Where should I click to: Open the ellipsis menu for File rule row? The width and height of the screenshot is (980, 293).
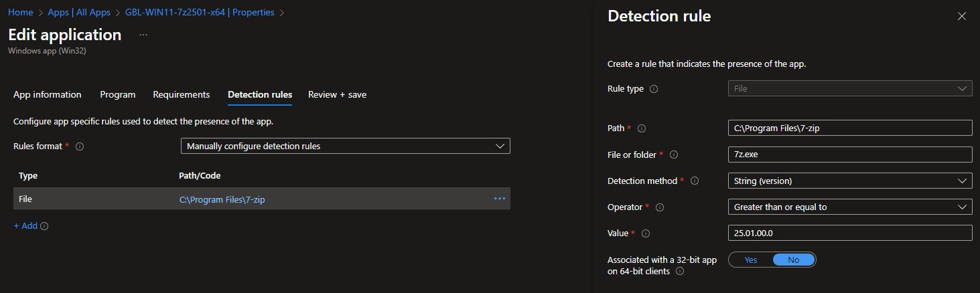point(499,199)
